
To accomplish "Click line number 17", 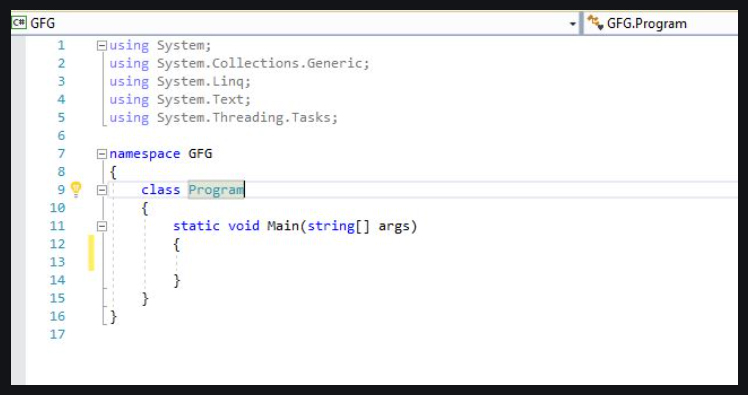I will point(57,334).
